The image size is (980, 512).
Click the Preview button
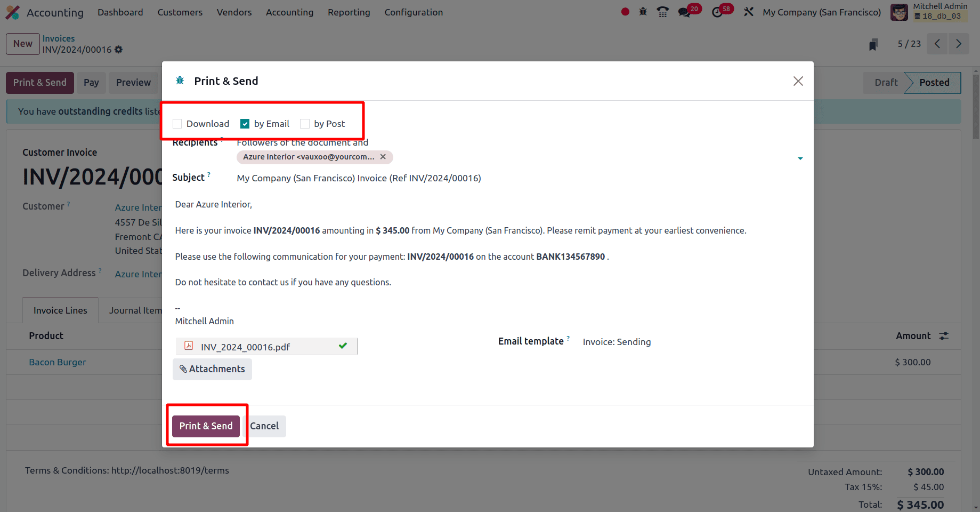click(x=133, y=83)
